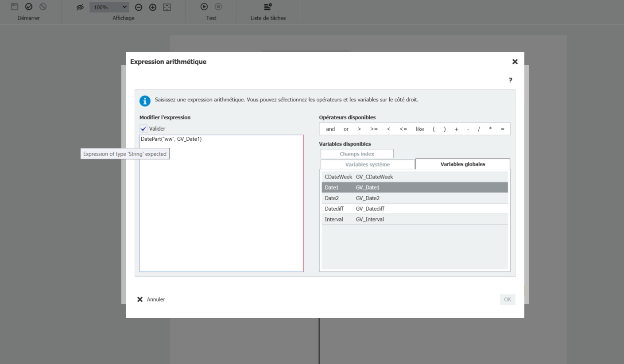
Task: Click the zoom in plus icon
Action: click(153, 7)
